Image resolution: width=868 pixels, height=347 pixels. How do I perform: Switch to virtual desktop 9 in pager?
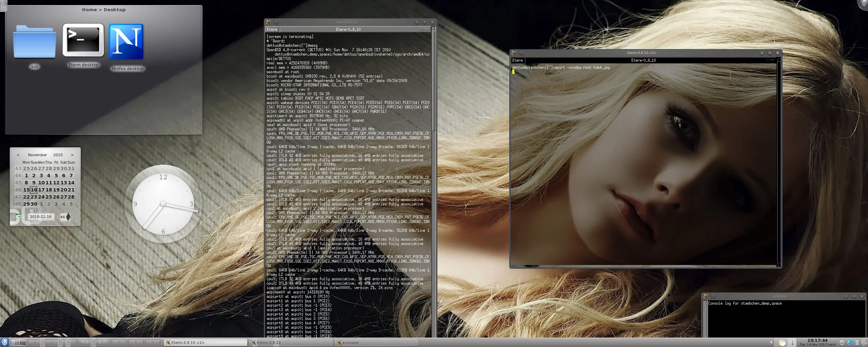(153, 342)
